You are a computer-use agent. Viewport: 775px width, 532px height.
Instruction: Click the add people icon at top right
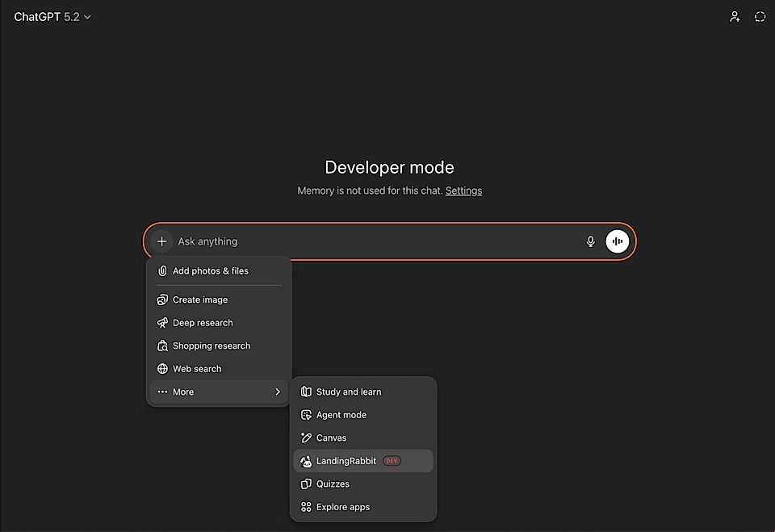(735, 17)
